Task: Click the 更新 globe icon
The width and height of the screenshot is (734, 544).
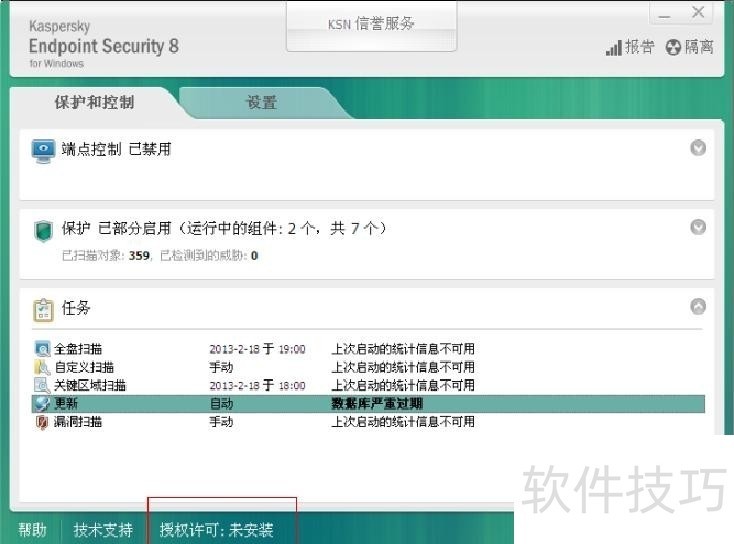Action: pos(42,404)
